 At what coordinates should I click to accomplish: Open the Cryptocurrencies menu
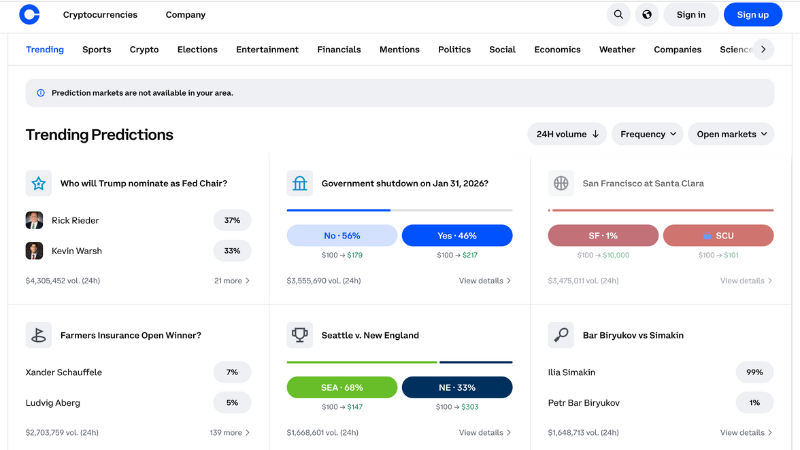(100, 15)
